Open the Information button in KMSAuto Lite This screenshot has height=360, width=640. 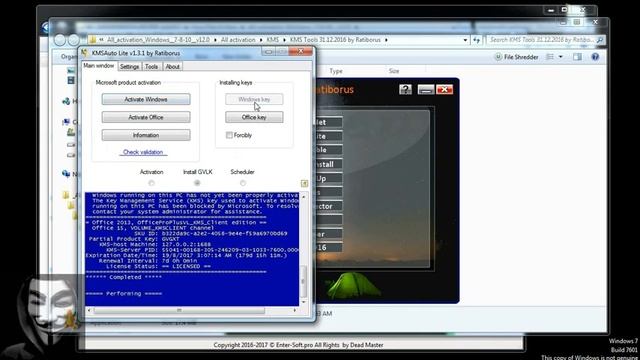(146, 135)
